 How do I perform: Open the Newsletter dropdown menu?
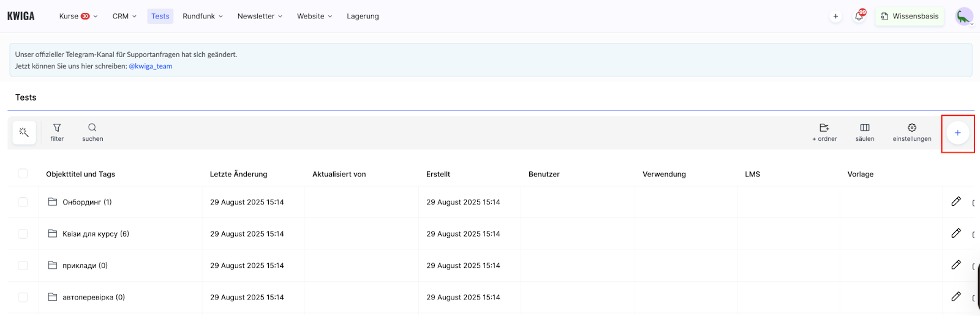coord(260,17)
